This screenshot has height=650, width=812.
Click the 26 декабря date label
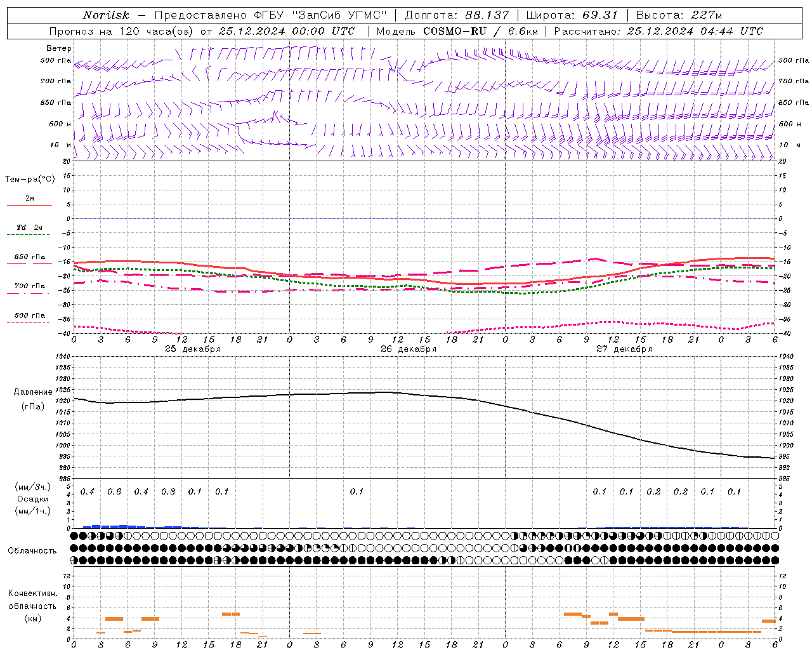[408, 349]
